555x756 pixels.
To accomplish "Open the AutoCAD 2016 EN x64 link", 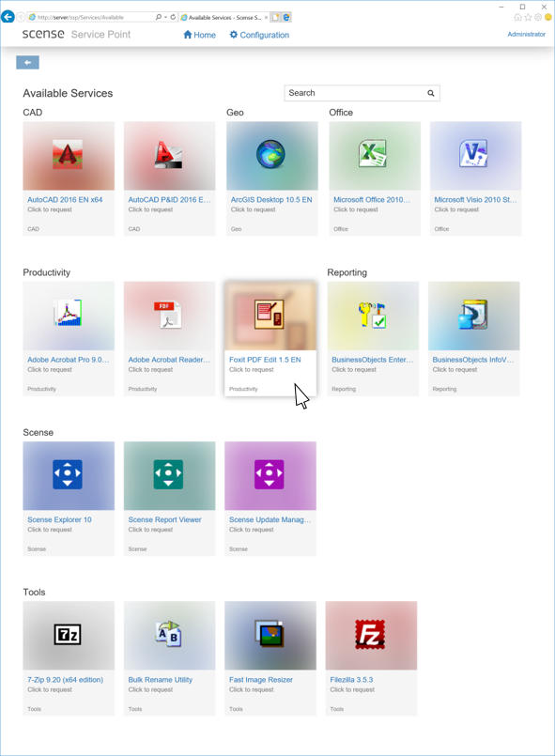I will (x=65, y=200).
